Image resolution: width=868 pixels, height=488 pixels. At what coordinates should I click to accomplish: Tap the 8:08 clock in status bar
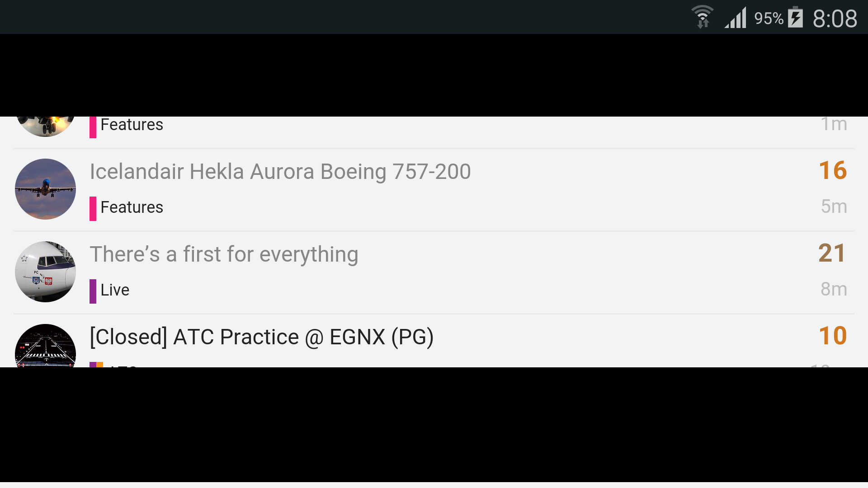pyautogui.click(x=835, y=19)
